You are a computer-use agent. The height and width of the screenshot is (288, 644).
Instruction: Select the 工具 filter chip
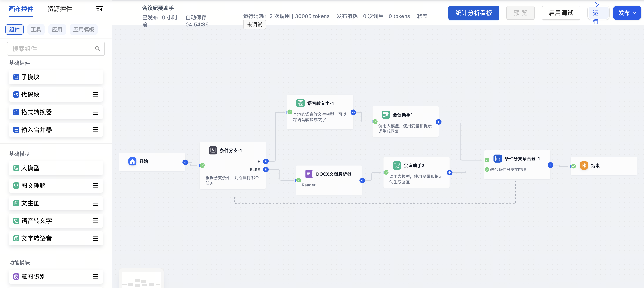36,30
